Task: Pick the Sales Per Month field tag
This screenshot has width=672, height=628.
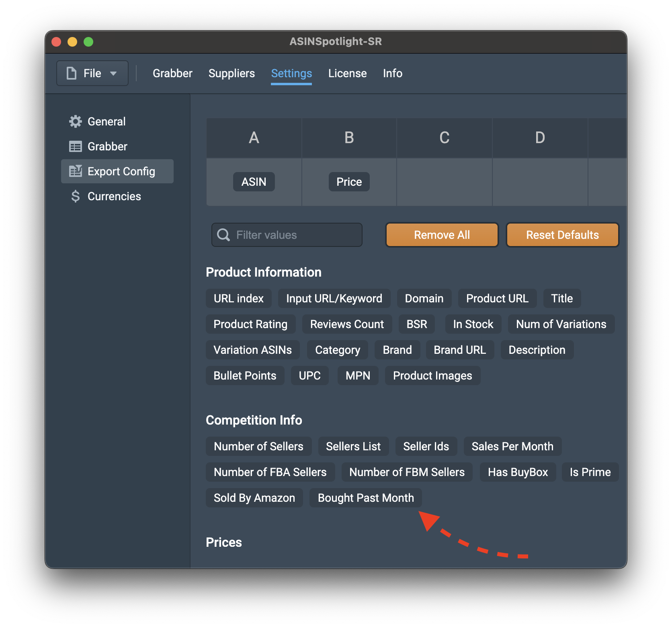Action: tap(512, 446)
